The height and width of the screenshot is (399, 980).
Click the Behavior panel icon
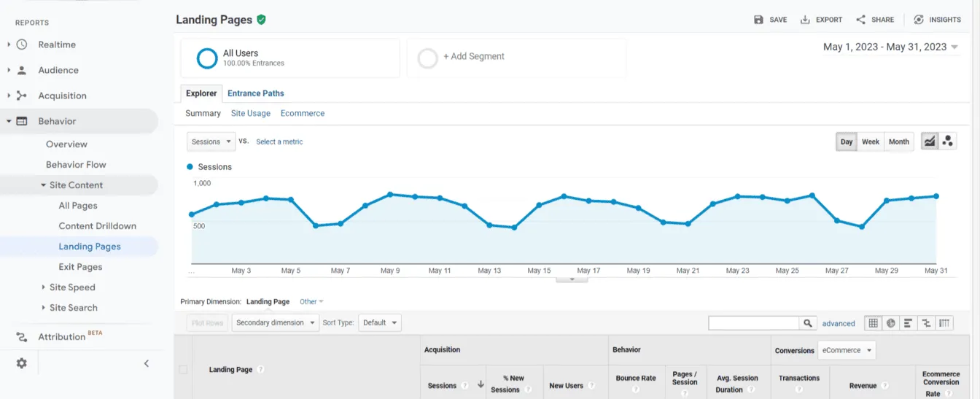(22, 121)
